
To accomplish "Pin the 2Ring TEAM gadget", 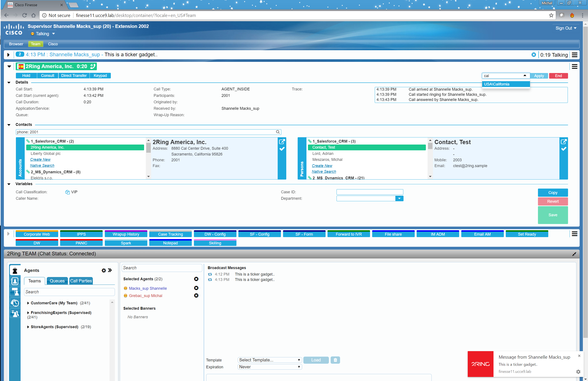I will [574, 254].
